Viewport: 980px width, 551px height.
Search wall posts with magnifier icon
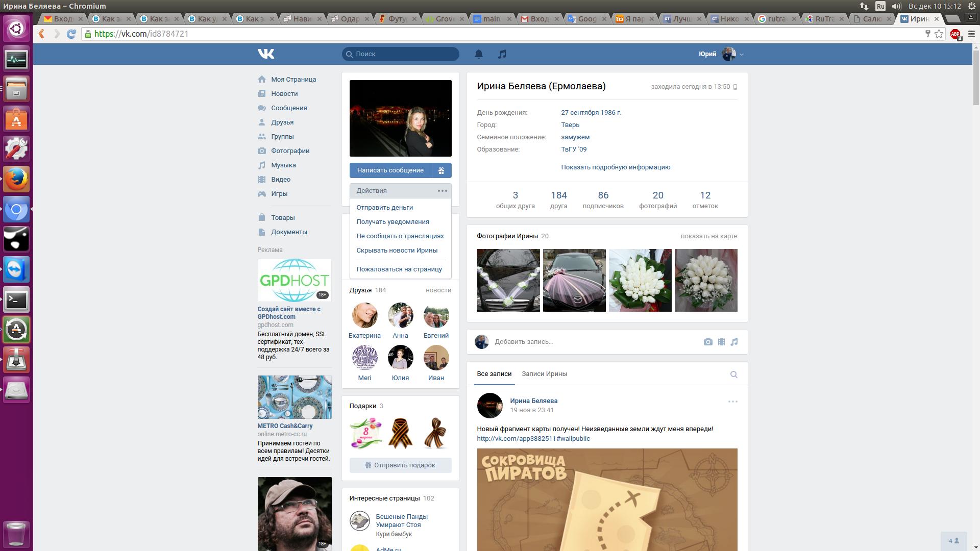733,374
